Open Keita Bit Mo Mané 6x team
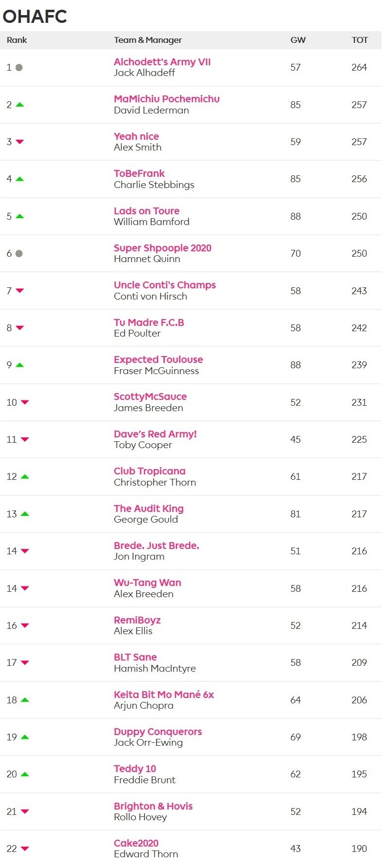The image size is (382, 868). coord(164,695)
